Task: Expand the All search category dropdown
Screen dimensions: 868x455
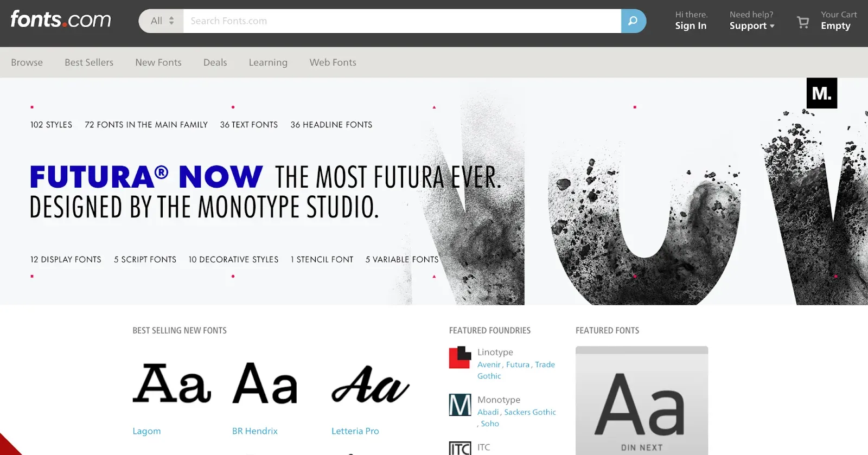Action: (162, 21)
